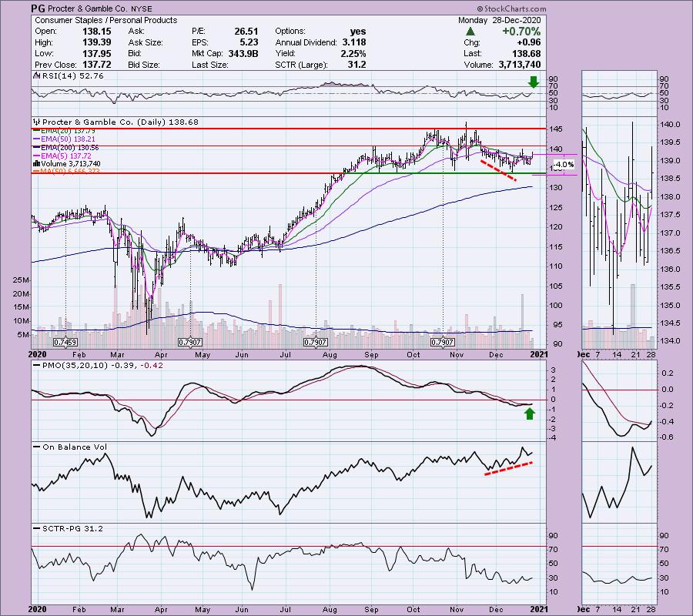Click the header Volume value 3,713,740
Screen dimensions: 693x616
(519, 65)
